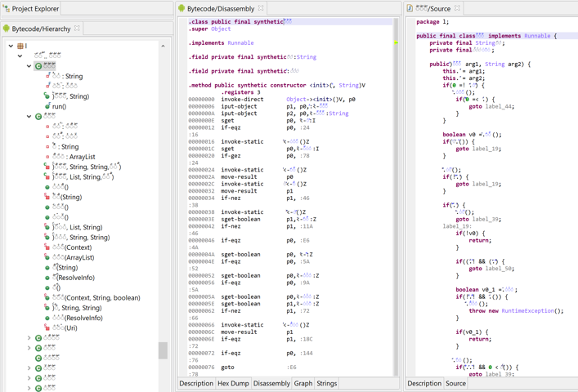Click the constructor icon beside 'String, String, ...' entry
This screenshot has height=392, width=578.
point(47,167)
